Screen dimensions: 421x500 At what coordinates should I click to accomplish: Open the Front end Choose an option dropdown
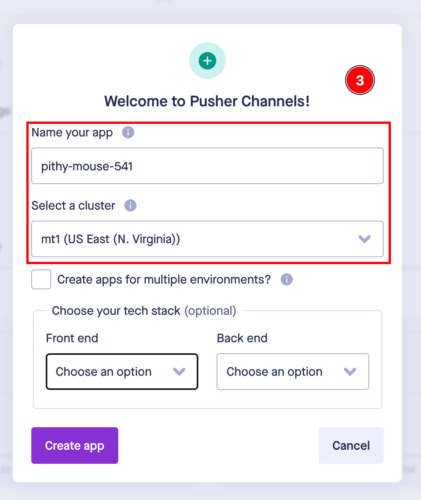(122, 371)
